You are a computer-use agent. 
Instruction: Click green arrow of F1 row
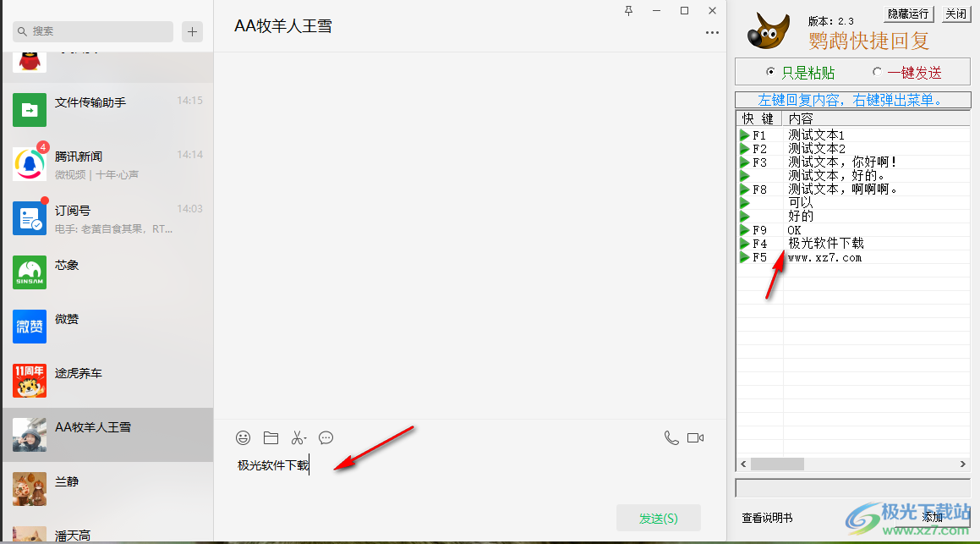(x=744, y=135)
